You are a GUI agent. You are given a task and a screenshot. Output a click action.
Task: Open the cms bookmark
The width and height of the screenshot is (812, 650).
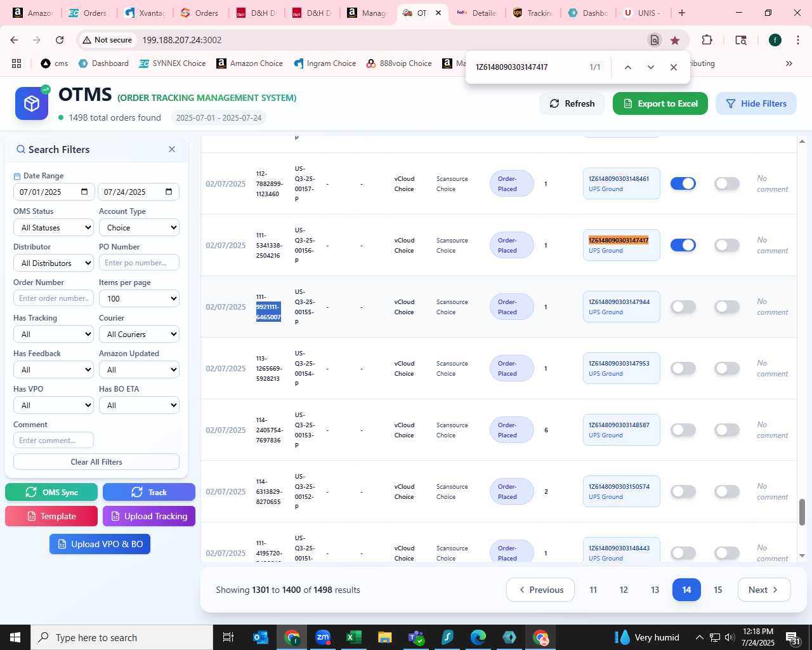[55, 63]
